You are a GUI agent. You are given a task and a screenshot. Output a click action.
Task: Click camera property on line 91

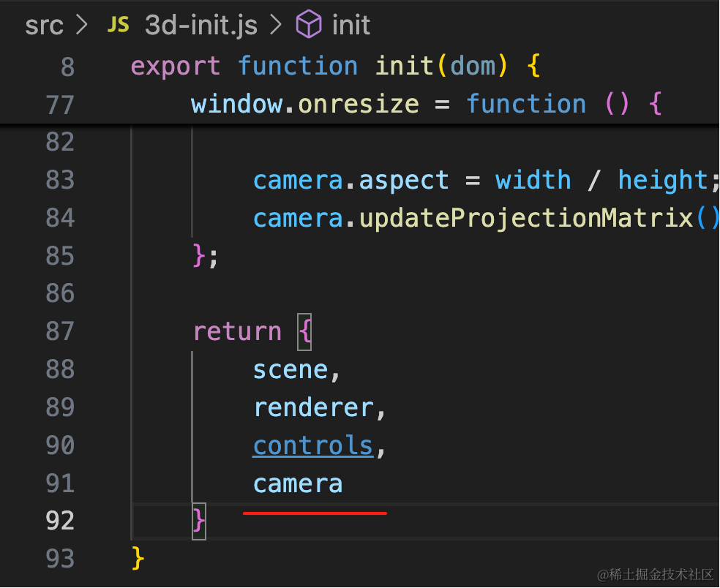(x=298, y=484)
